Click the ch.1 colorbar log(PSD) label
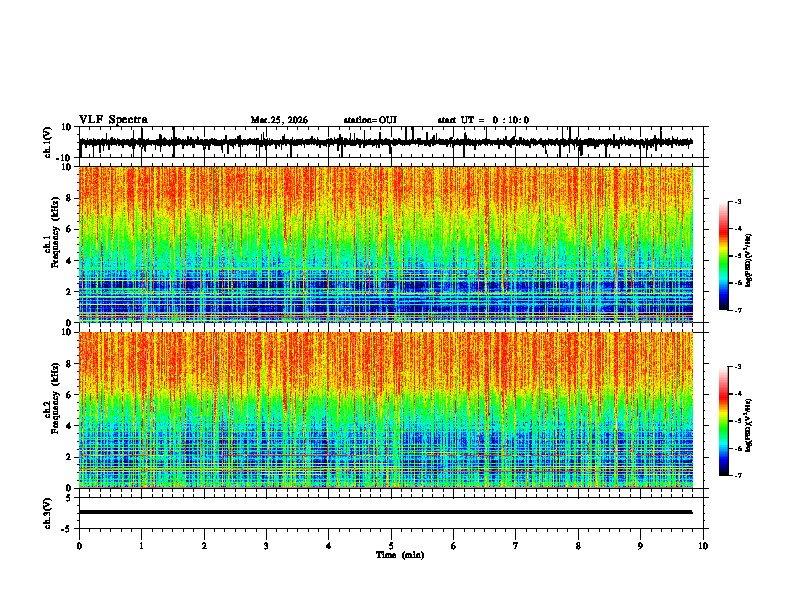Screen dimensions: 792x612 pyautogui.click(x=749, y=260)
